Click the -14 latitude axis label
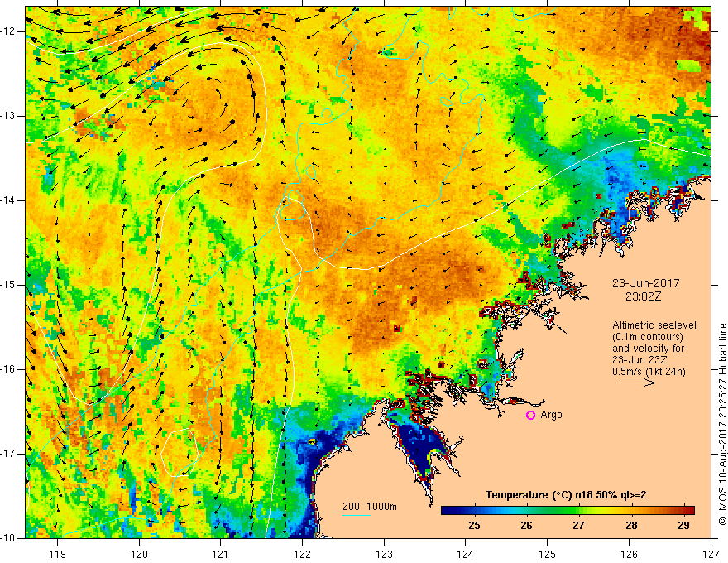The image size is (728, 563). (x=8, y=200)
